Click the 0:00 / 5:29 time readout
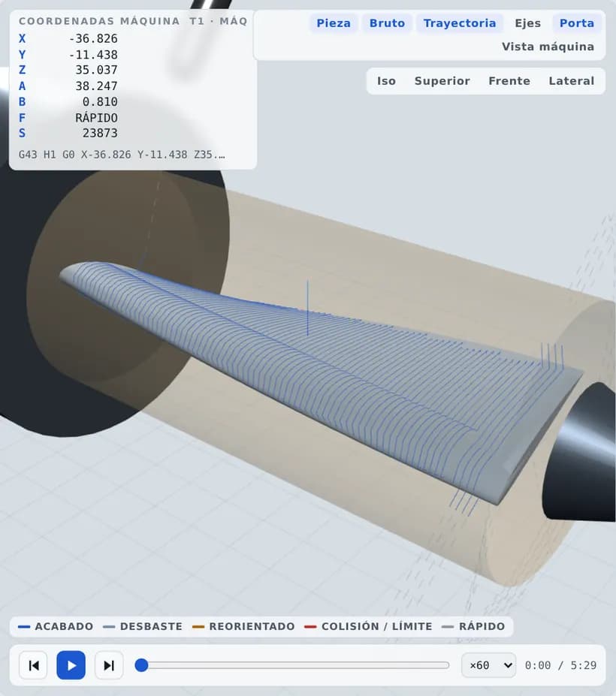The width and height of the screenshot is (616, 696). pyautogui.click(x=560, y=665)
